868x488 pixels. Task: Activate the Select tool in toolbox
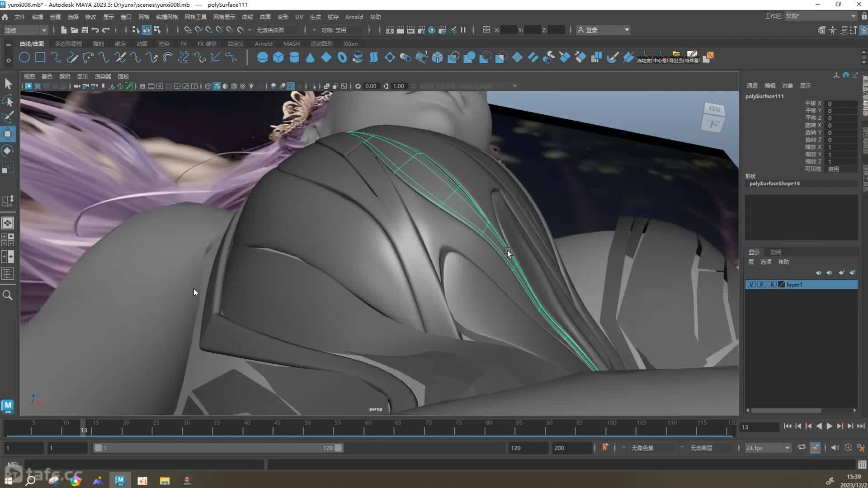click(8, 84)
